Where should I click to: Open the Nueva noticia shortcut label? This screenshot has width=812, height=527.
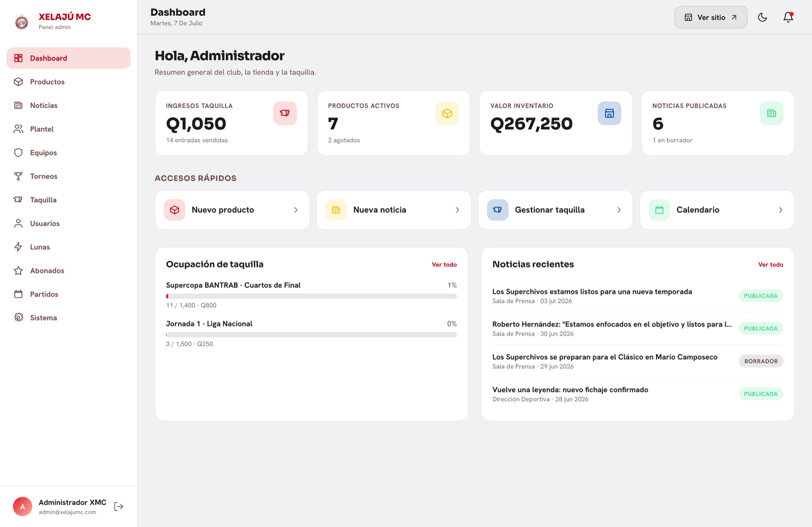(380, 210)
